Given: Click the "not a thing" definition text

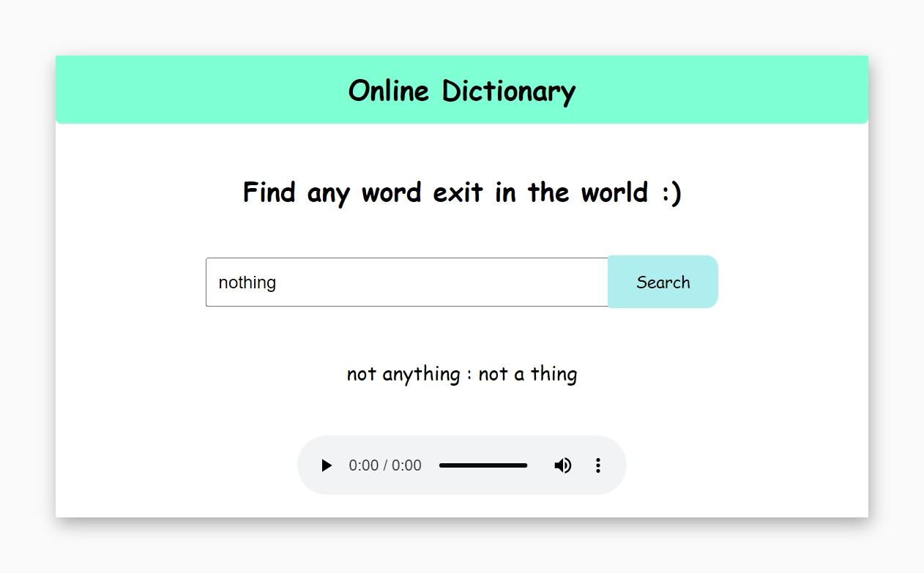Looking at the screenshot, I should tap(527, 374).
